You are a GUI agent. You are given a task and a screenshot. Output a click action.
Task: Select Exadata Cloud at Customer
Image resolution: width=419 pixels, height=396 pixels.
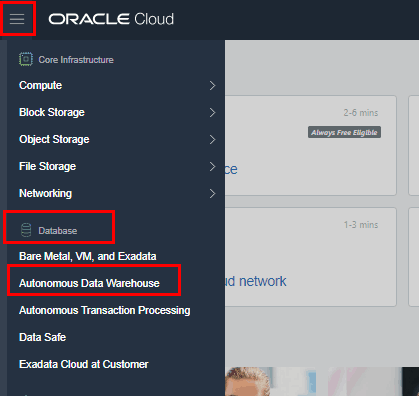coord(84,364)
